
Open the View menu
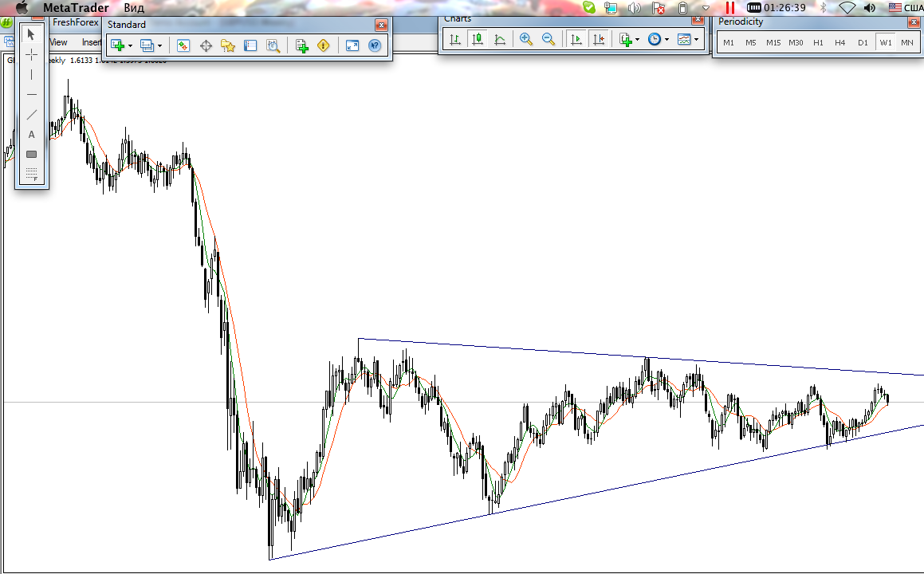pyautogui.click(x=58, y=42)
